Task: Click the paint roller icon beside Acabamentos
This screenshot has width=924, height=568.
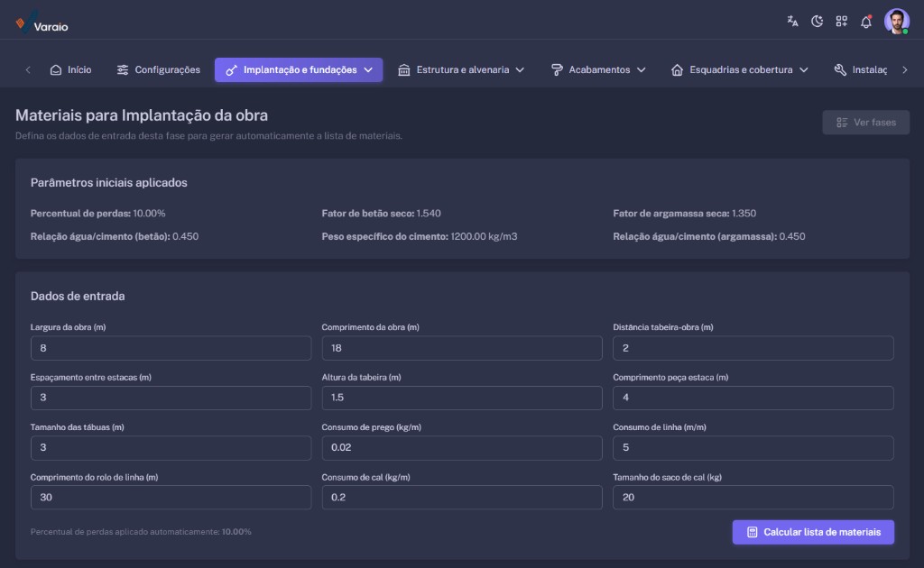Action: coord(556,70)
